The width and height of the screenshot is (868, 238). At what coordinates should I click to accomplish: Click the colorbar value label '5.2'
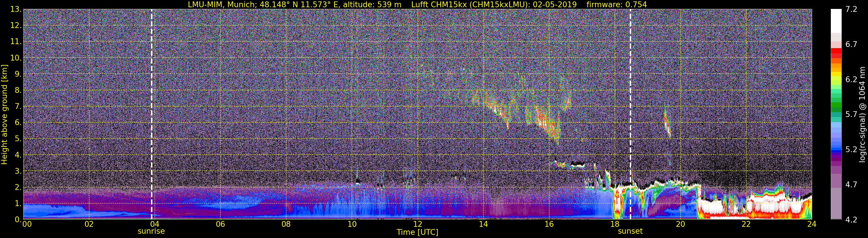[x=851, y=149]
